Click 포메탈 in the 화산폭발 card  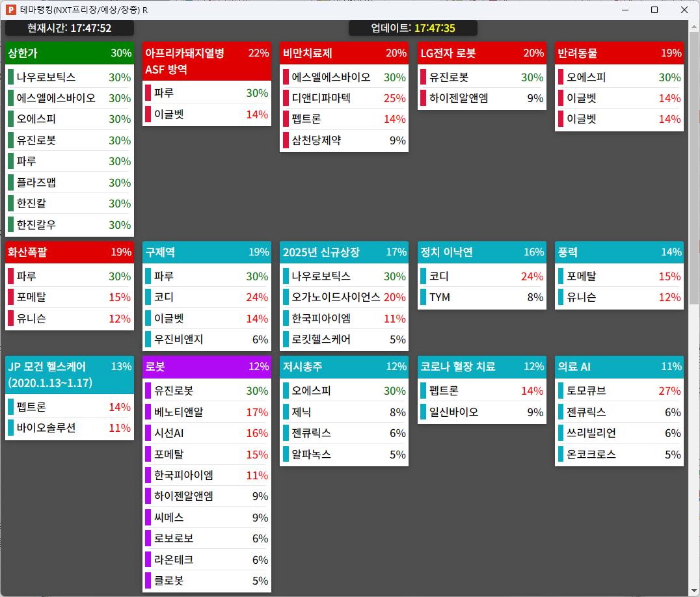[x=70, y=297]
